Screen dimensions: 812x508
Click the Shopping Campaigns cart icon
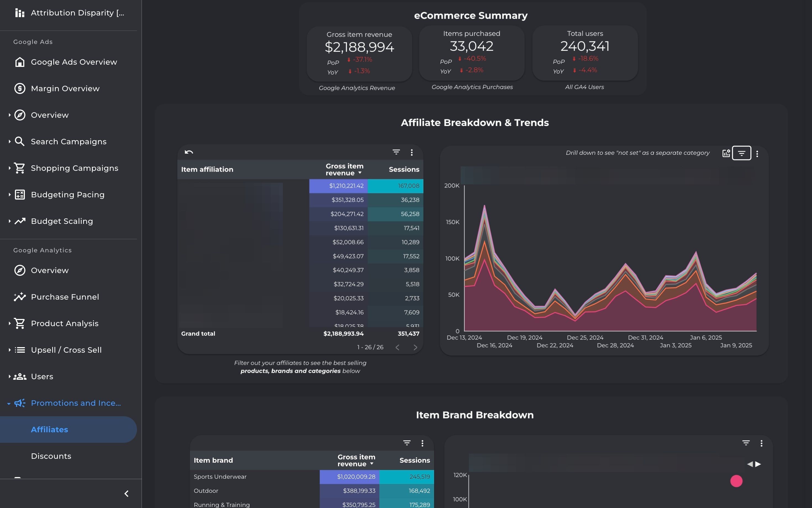(x=20, y=168)
